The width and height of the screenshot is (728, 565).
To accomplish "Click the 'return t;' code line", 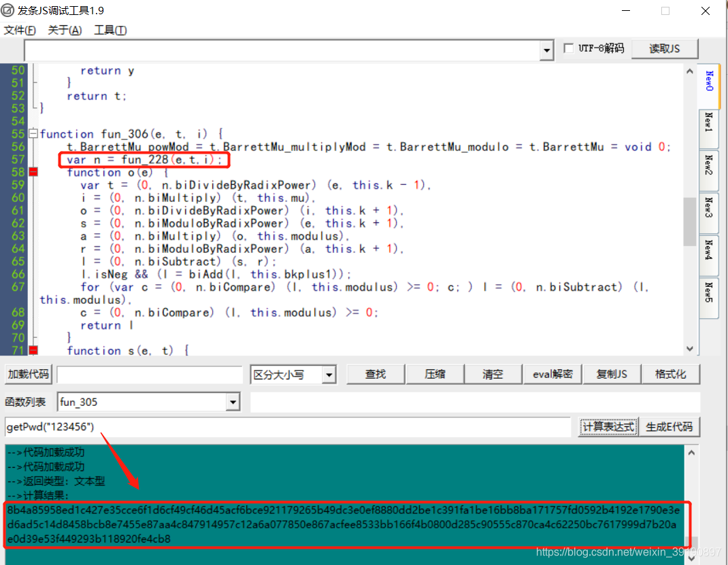I will point(96,96).
